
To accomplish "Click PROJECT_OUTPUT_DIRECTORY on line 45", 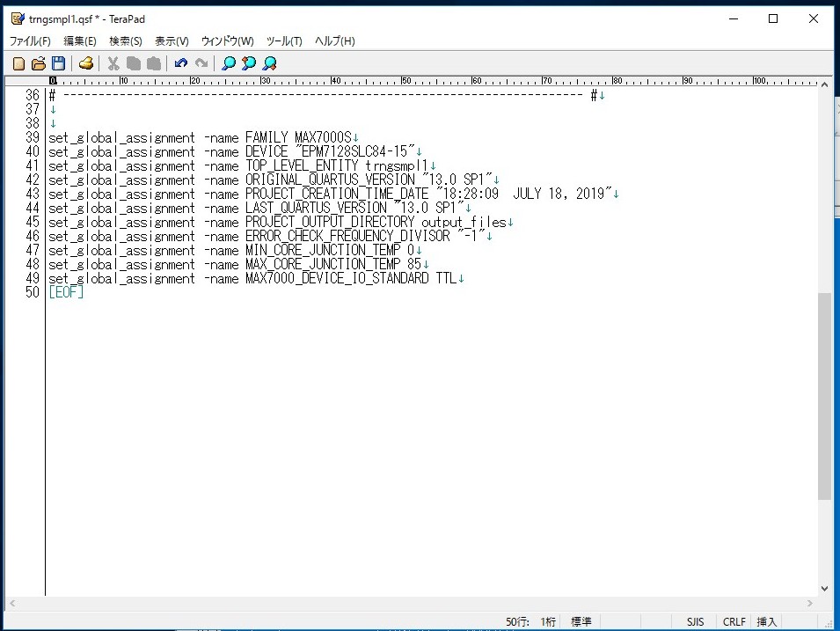I will [x=330, y=222].
